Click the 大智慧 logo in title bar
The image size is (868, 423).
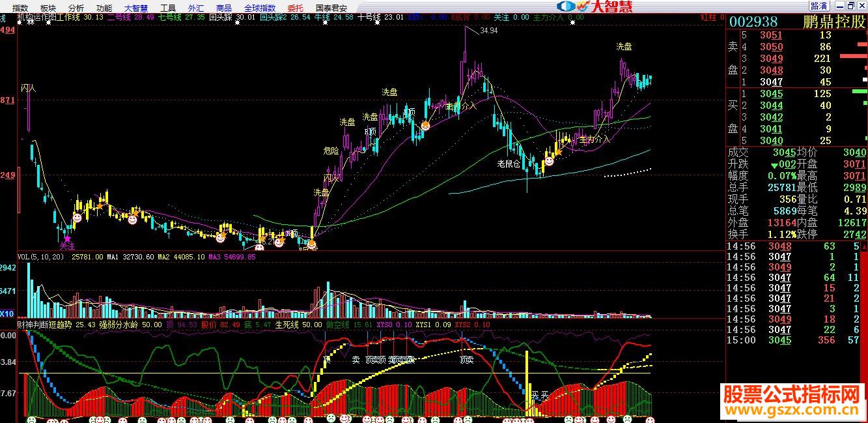point(595,7)
